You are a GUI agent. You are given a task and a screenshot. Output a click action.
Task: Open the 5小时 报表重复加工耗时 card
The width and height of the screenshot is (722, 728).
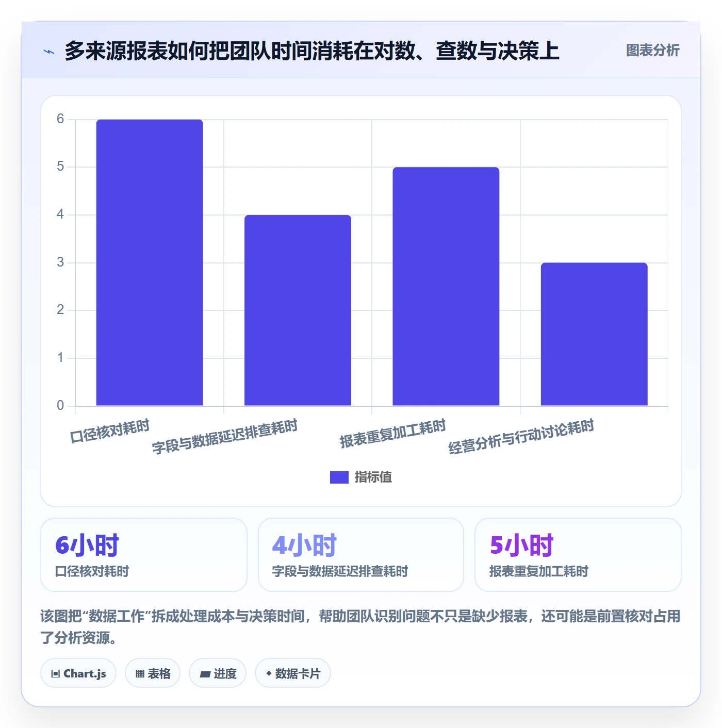coord(578,555)
